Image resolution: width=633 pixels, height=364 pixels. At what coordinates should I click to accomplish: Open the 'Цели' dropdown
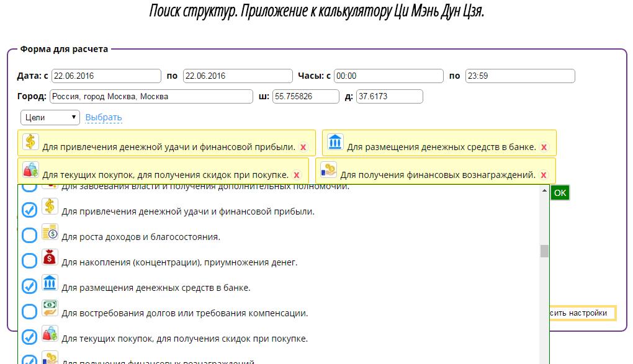pyautogui.click(x=50, y=117)
